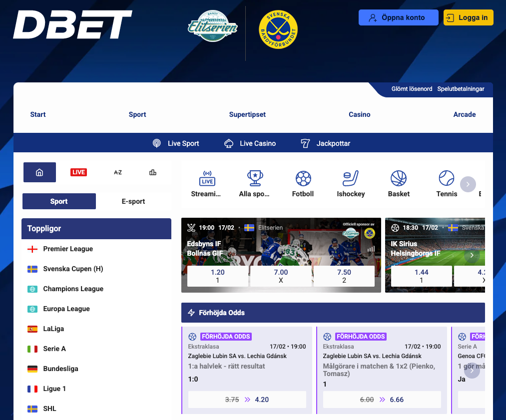Open the Sport main tab

(x=137, y=114)
